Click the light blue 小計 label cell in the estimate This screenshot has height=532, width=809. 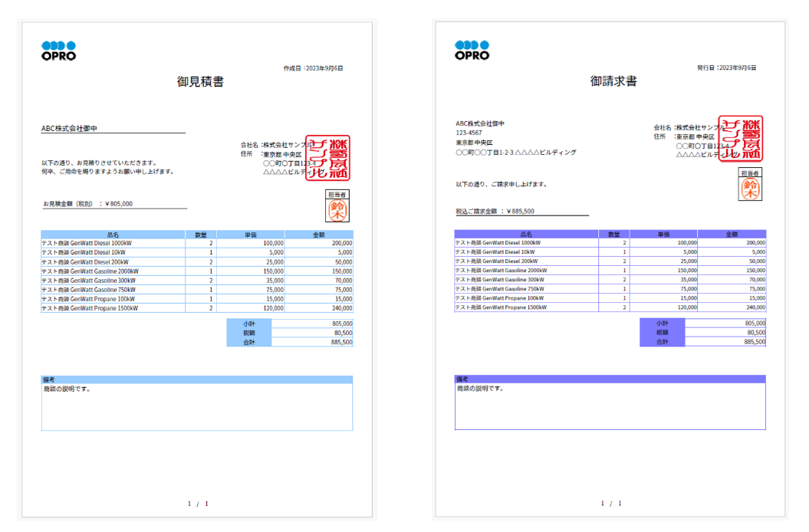click(x=248, y=324)
